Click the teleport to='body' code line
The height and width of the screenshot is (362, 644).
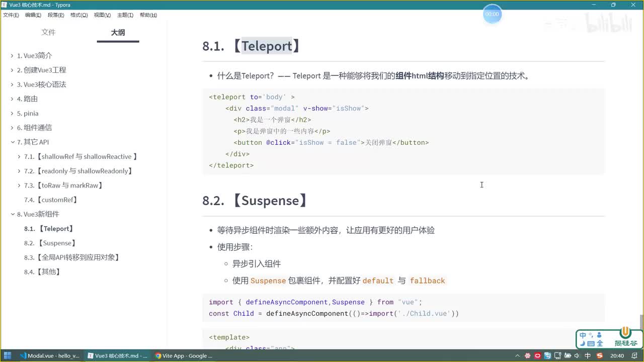252,97
